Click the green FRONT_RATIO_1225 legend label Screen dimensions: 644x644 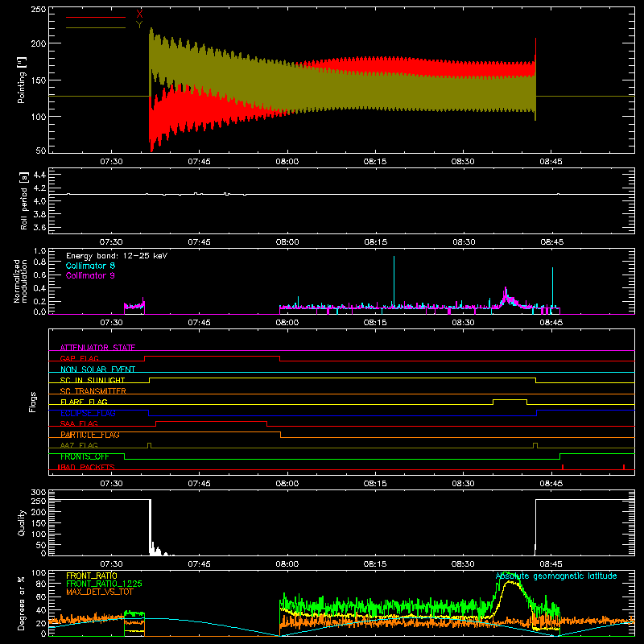[105, 584]
